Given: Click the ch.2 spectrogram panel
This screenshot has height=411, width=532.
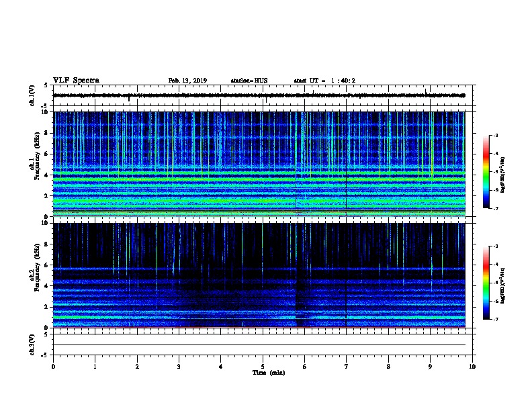Looking at the screenshot, I should 259,275.
